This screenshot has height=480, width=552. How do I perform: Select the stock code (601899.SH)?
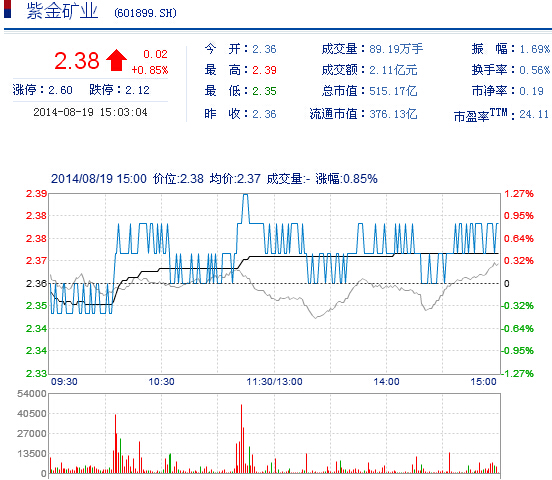click(x=145, y=13)
